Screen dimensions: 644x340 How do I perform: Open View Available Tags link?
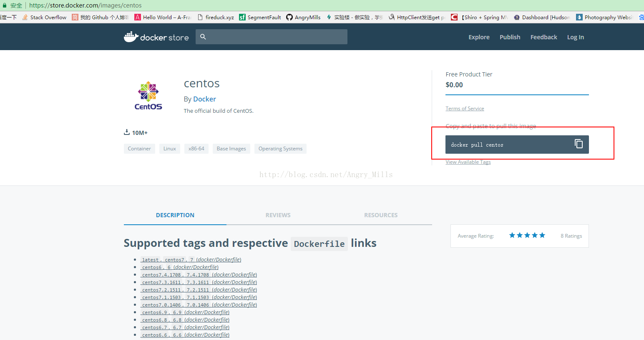point(468,162)
